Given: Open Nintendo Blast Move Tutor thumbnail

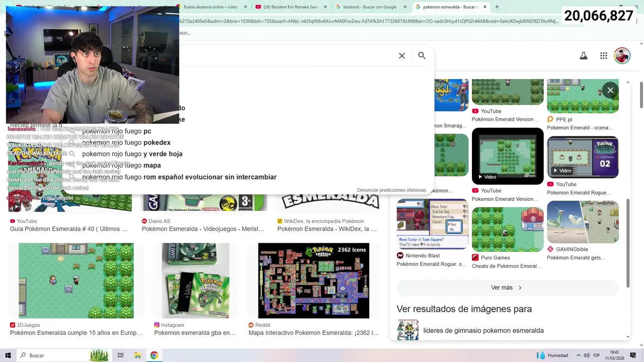Looking at the screenshot, I should coord(432,224).
